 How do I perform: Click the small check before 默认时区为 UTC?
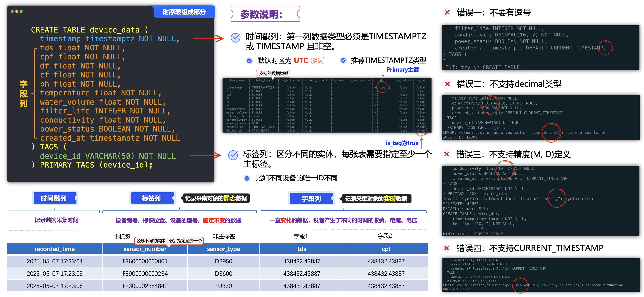coord(249,61)
